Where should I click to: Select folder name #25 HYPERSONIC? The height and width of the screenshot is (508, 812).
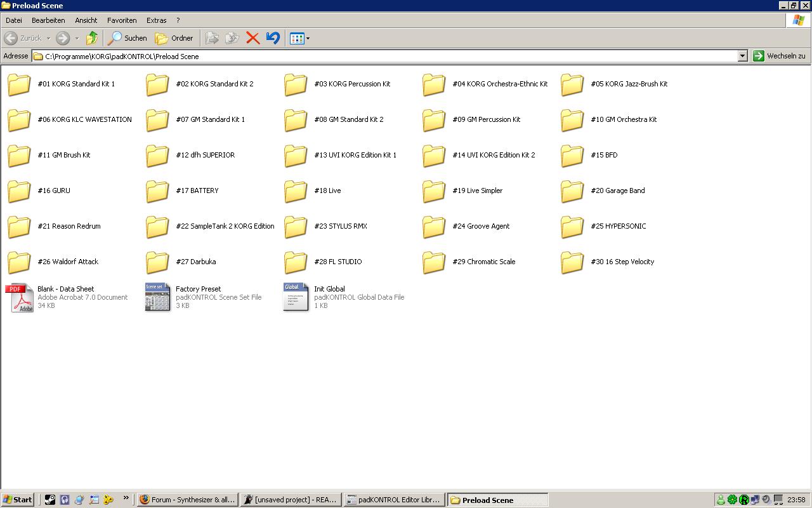[619, 226]
